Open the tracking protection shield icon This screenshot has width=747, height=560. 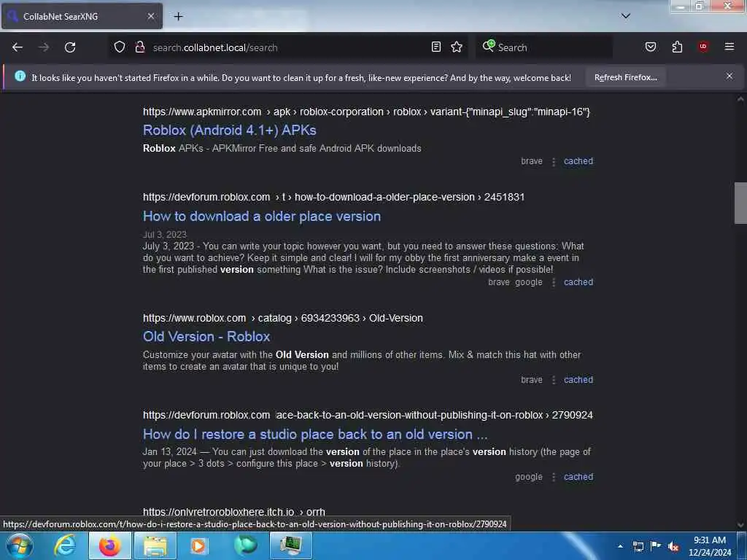click(120, 47)
